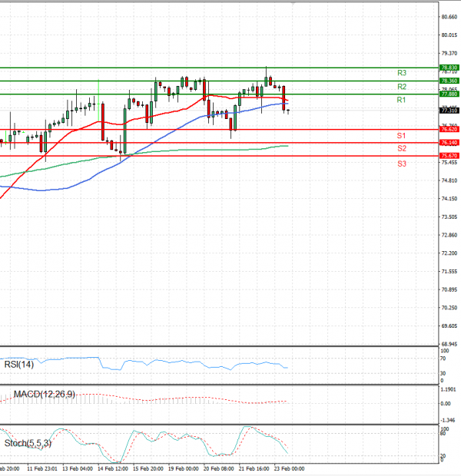
Task: Click the S2 support label
Action: coord(401,148)
